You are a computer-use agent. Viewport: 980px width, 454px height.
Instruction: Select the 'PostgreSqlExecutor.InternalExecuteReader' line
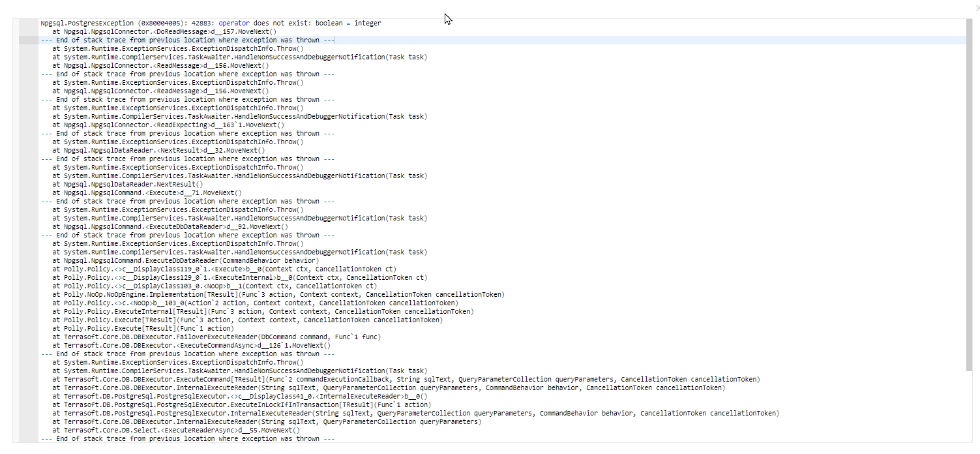coord(416,413)
